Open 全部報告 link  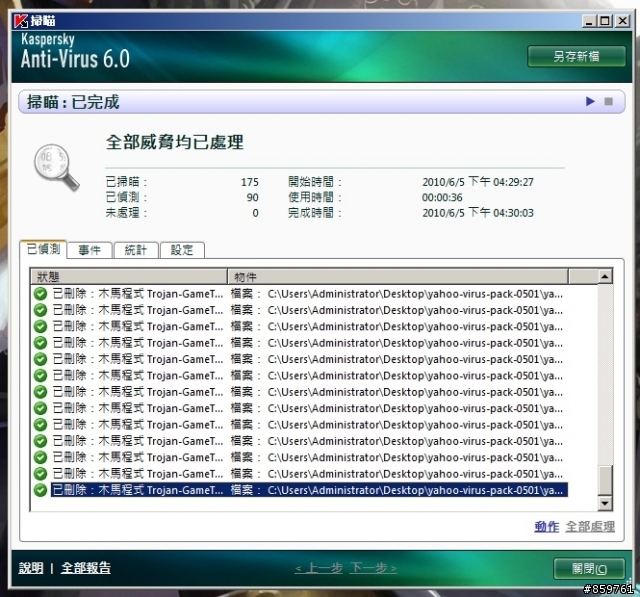point(86,568)
